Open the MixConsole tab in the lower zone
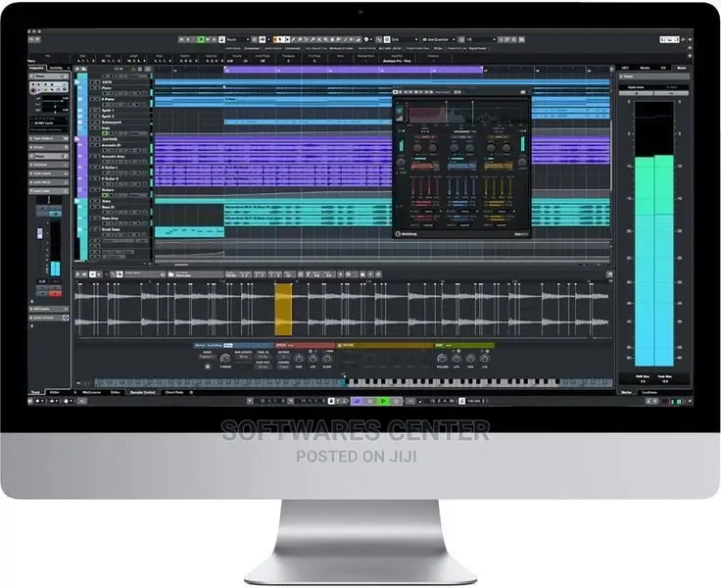 (x=91, y=392)
